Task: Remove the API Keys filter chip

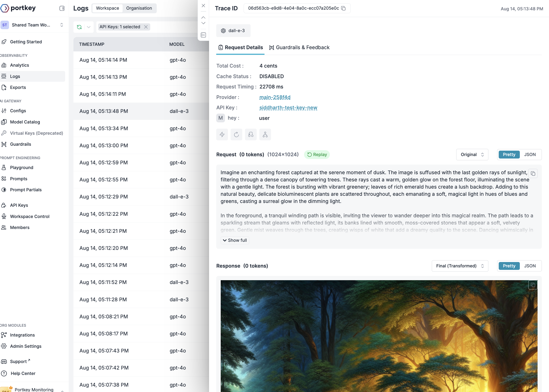Action: (x=146, y=27)
